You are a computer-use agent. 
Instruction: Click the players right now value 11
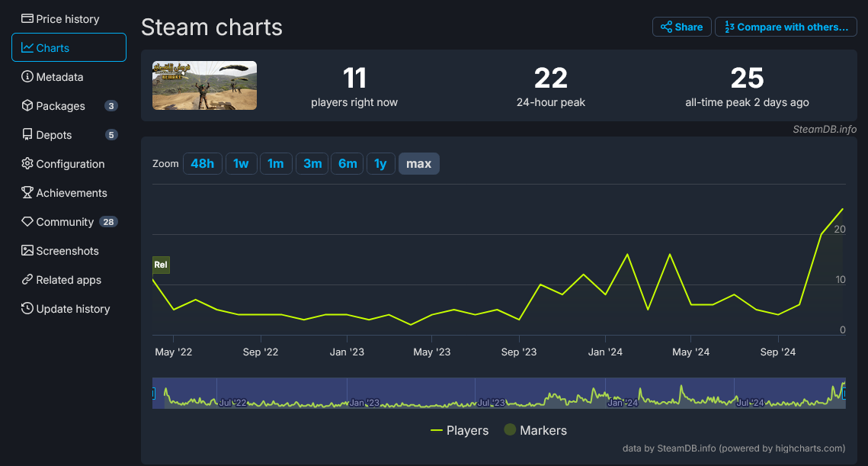(x=354, y=78)
